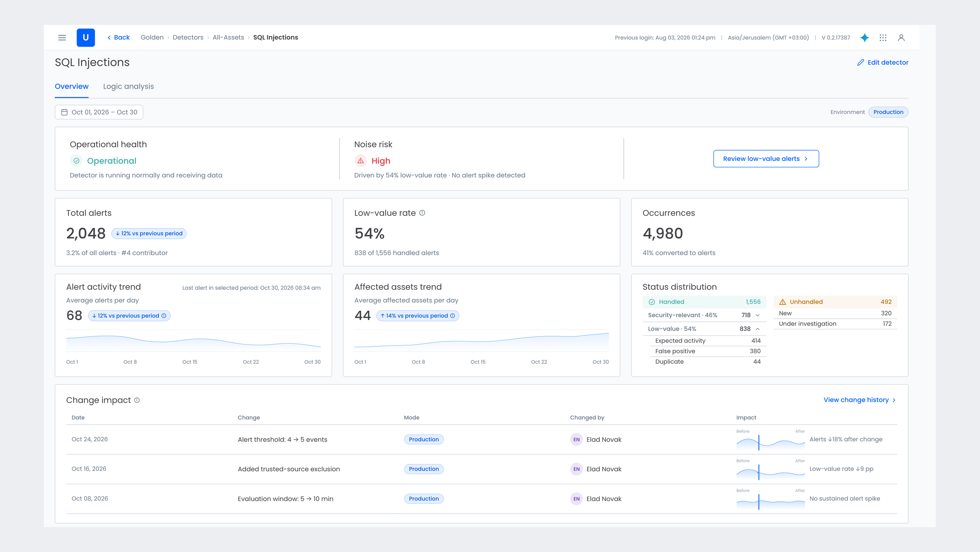Click the pencil icon beside Edit detector

(x=861, y=62)
